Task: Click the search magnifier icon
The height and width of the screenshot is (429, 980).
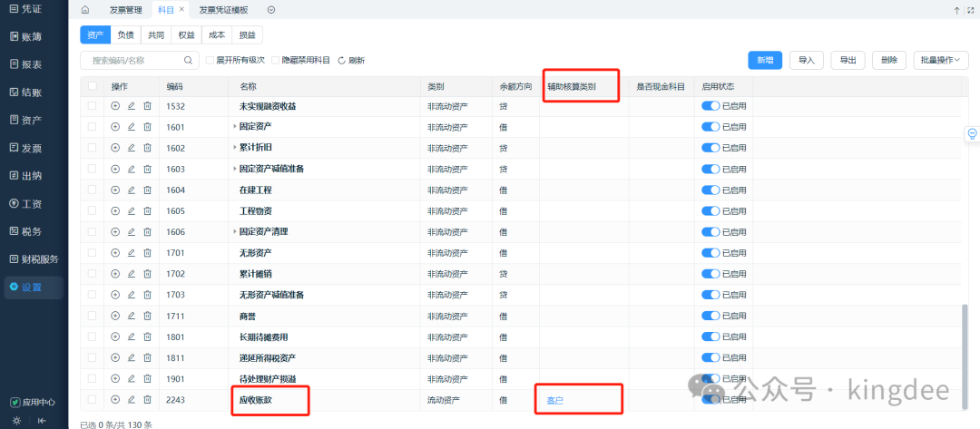Action: [x=189, y=60]
